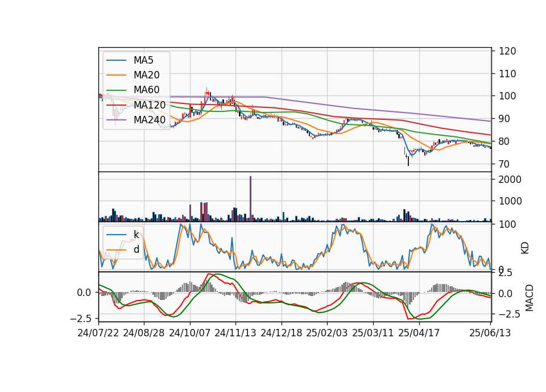Click the k legend label in KD panel
The width and height of the screenshot is (546, 392).
[136, 235]
